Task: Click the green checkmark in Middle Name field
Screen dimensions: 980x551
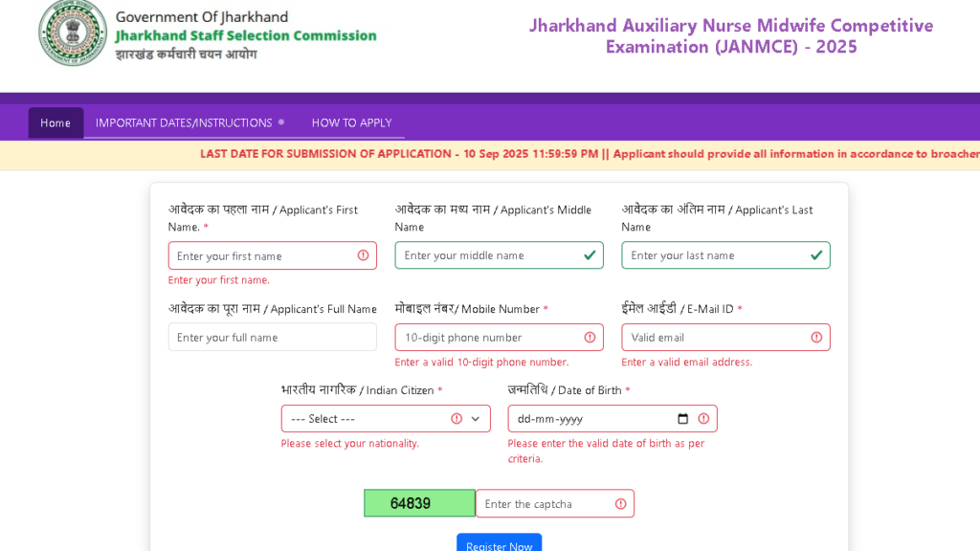Action: tap(590, 255)
